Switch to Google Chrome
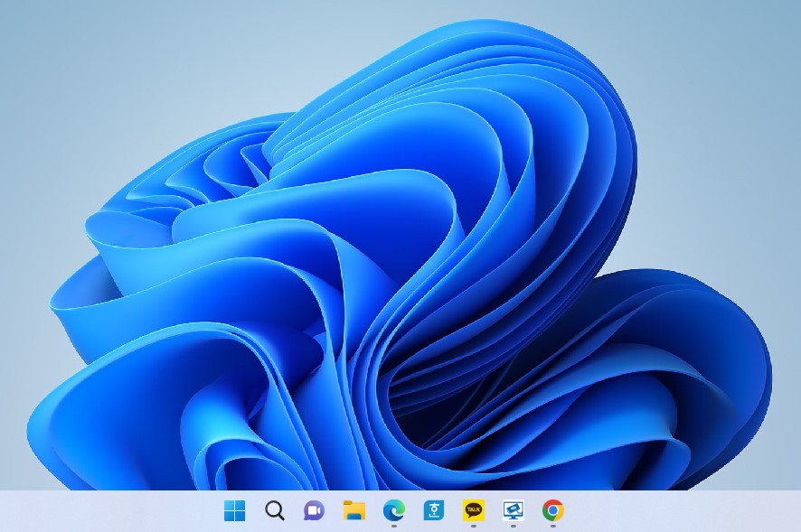 tap(553, 510)
